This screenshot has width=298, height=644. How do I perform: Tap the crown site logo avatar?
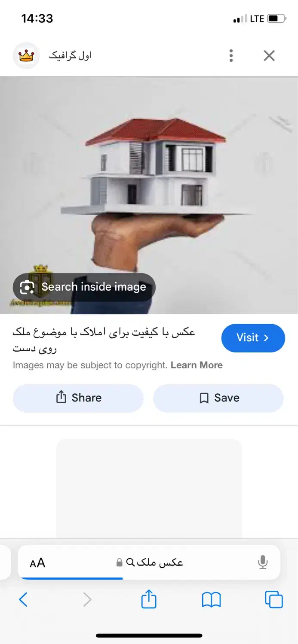26,55
